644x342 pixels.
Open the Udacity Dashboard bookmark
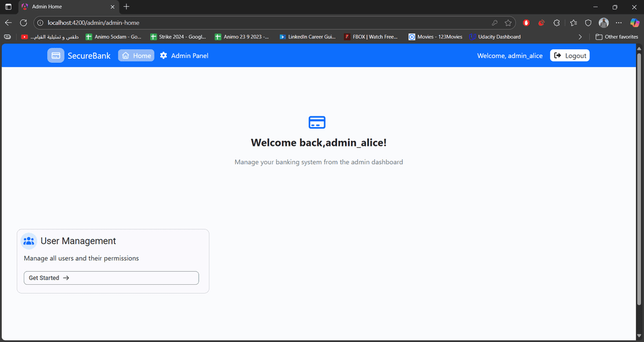click(496, 37)
